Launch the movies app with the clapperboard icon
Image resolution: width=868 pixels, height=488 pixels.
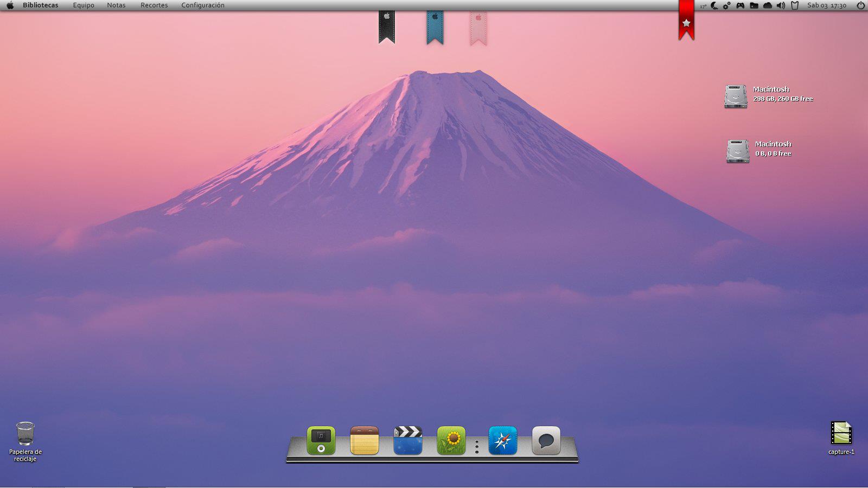[x=408, y=439]
